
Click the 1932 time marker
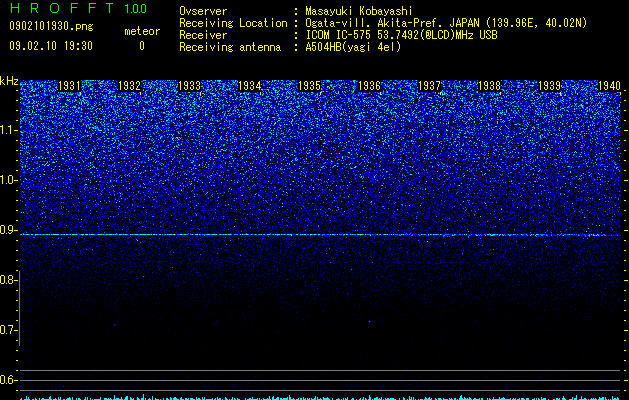click(130, 86)
